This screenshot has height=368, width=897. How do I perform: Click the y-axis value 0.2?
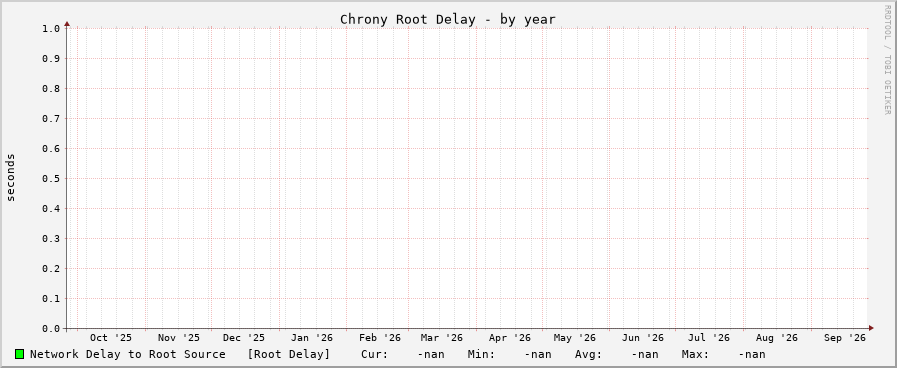(x=51, y=268)
